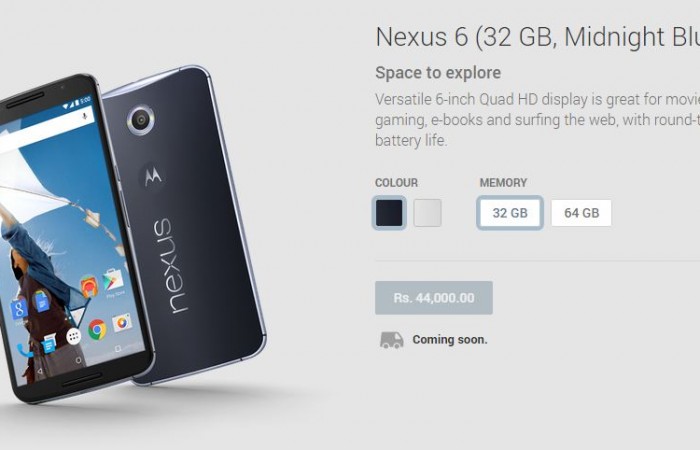Click the Play Store icon on phone

(x=112, y=280)
